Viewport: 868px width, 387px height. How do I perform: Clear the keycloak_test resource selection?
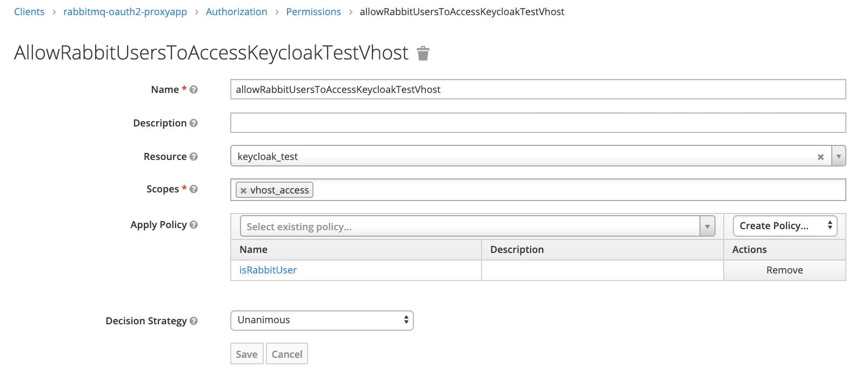coord(820,157)
